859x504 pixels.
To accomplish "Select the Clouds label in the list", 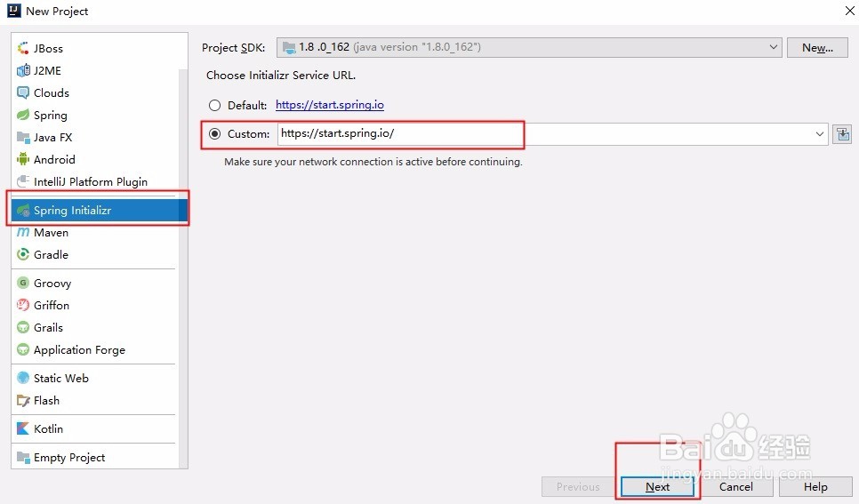I will tap(52, 92).
